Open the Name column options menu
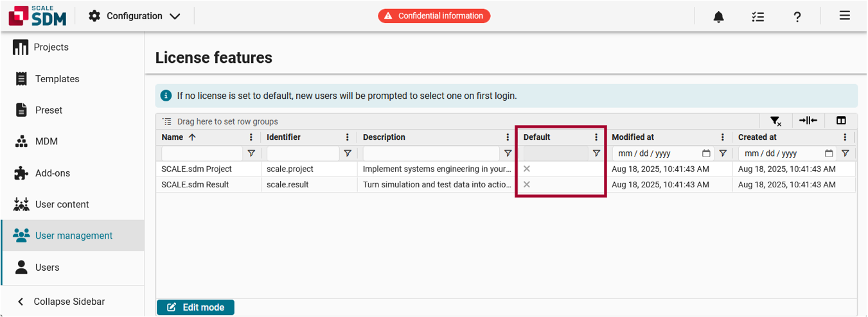This screenshot has width=868, height=317. (251, 137)
